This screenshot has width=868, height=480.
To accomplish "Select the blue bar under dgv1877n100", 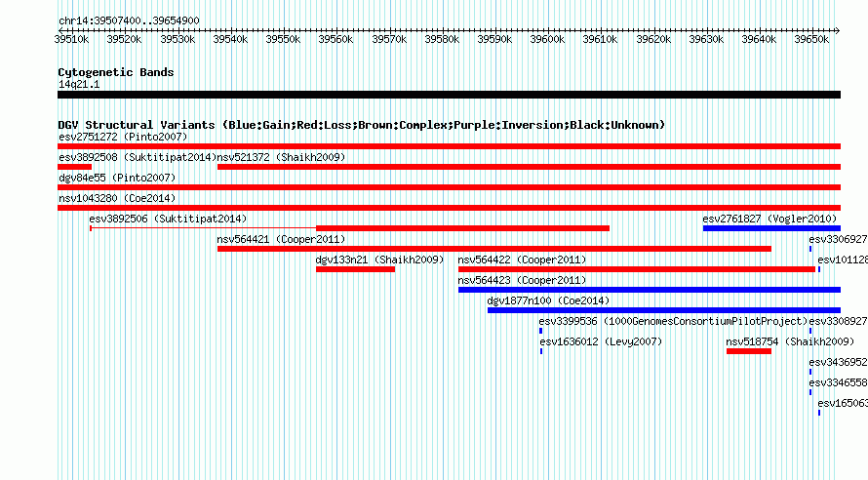I will (664, 310).
